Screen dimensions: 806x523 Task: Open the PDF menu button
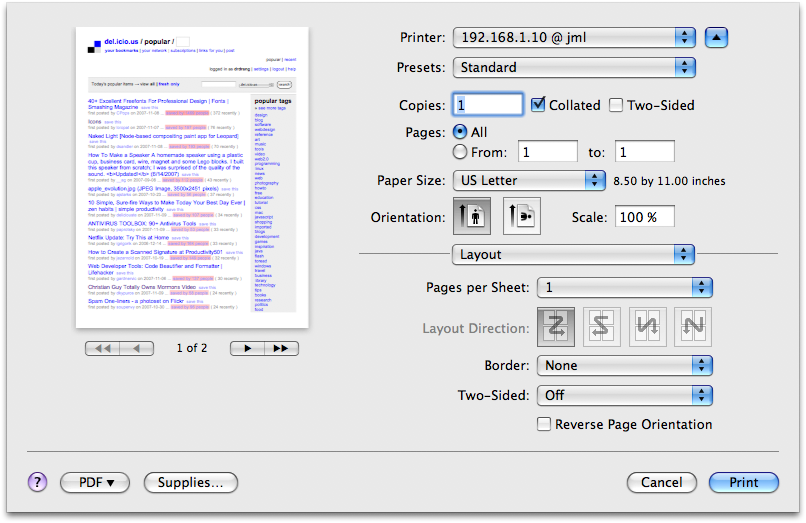pos(96,482)
